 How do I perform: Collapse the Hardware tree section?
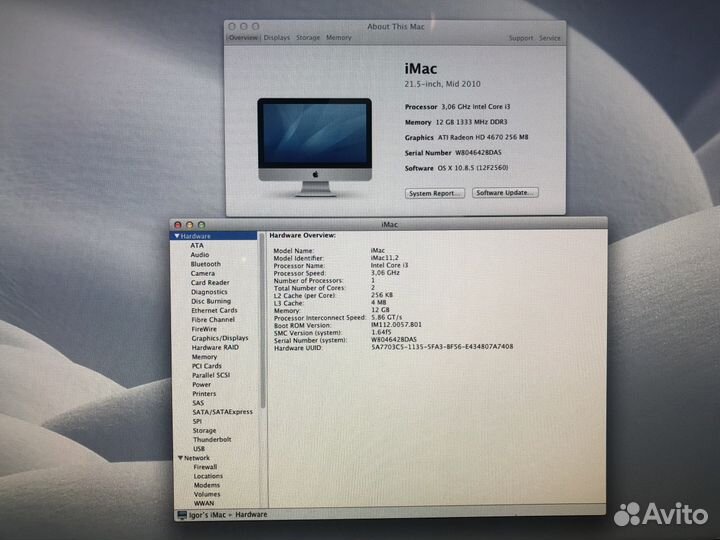point(177,236)
